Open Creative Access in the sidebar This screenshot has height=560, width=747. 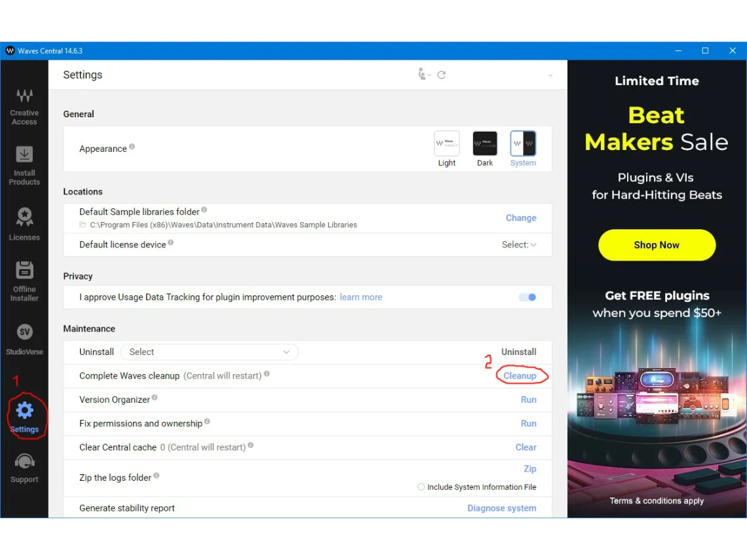(x=24, y=107)
